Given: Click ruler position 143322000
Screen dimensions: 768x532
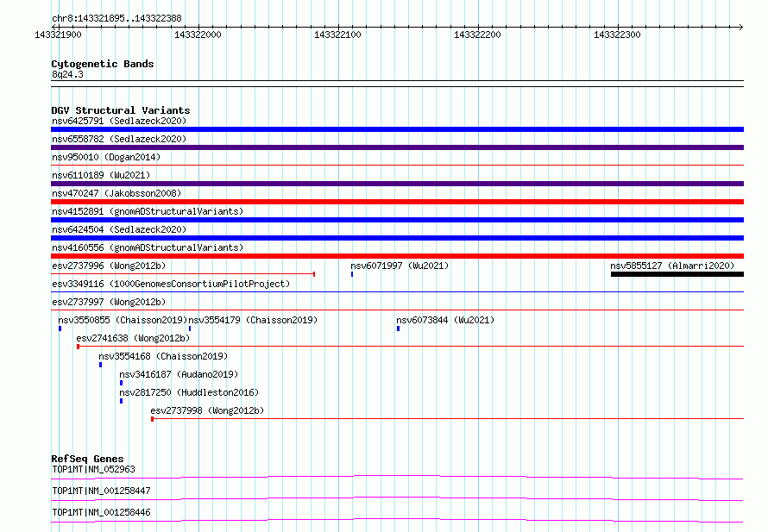Looking at the screenshot, I should tap(198, 34).
